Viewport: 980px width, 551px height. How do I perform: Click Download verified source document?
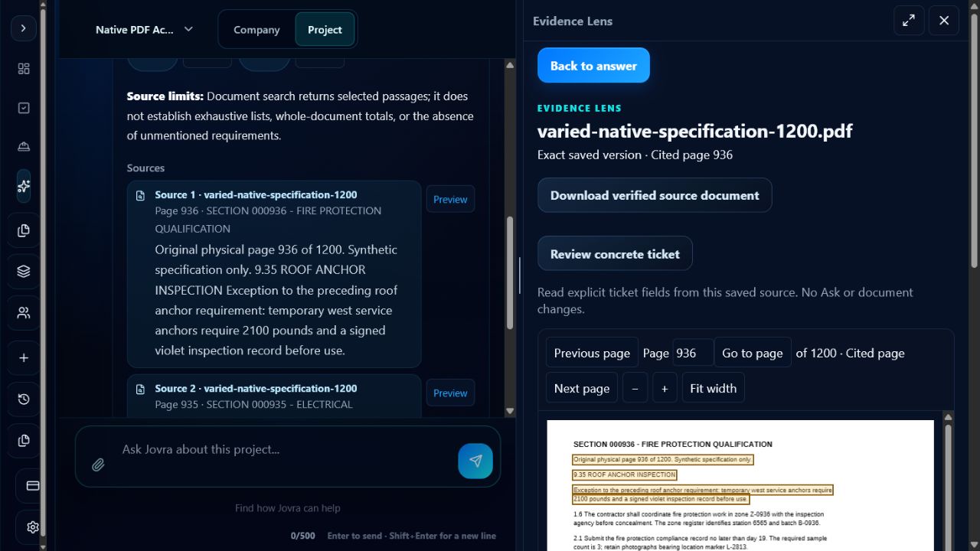point(655,195)
